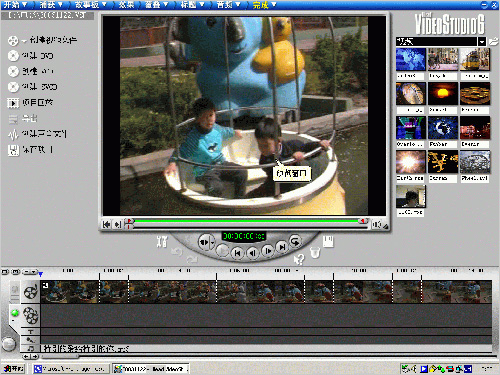Screen dimensions: 500x375
Task: Click the Create SVCD disc icon
Action: tap(13, 87)
